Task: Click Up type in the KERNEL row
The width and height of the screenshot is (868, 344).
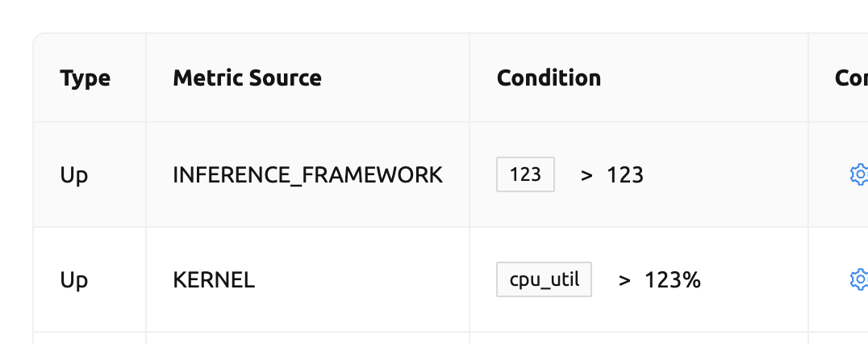Action: pyautogui.click(x=73, y=281)
